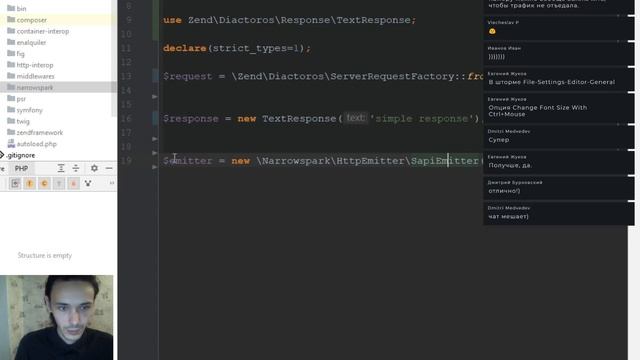Toggle fold arrow in gutter at line 18
Viewport: 640px width, 360px height.
tap(155, 153)
